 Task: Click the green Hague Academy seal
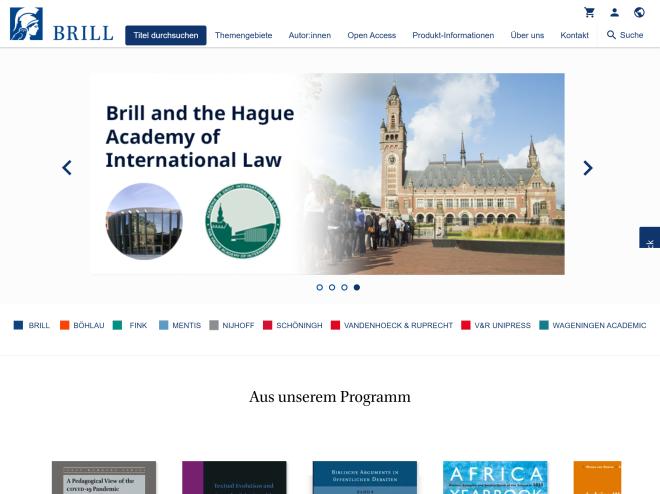click(x=243, y=220)
